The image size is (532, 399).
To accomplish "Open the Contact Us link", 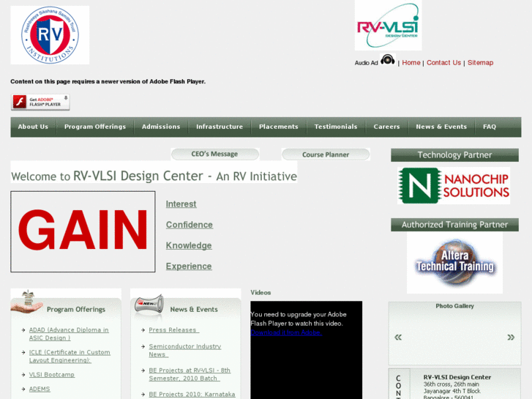I will 443,63.
